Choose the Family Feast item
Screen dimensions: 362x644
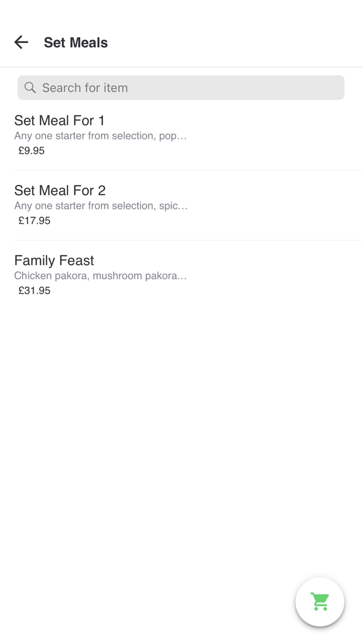click(54, 260)
